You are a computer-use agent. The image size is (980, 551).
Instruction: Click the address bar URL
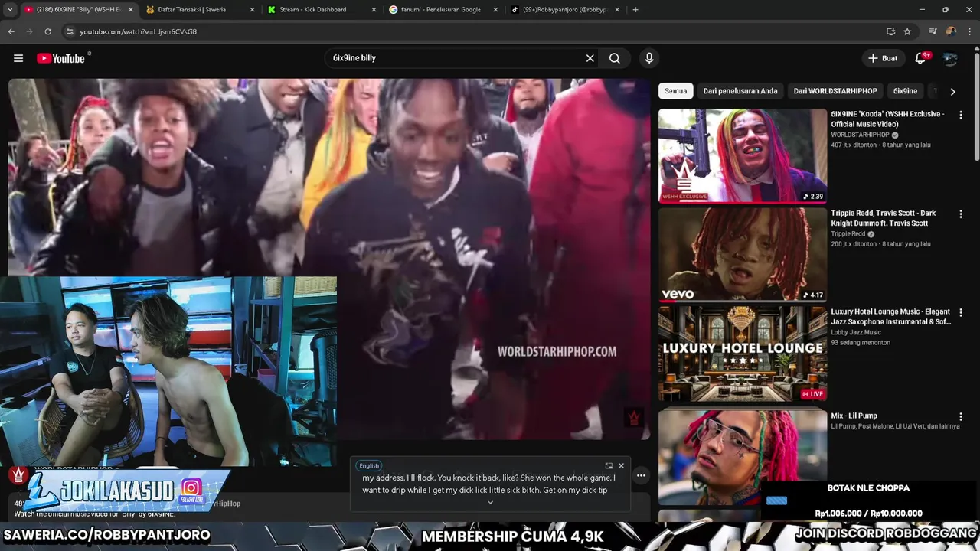(x=138, y=31)
